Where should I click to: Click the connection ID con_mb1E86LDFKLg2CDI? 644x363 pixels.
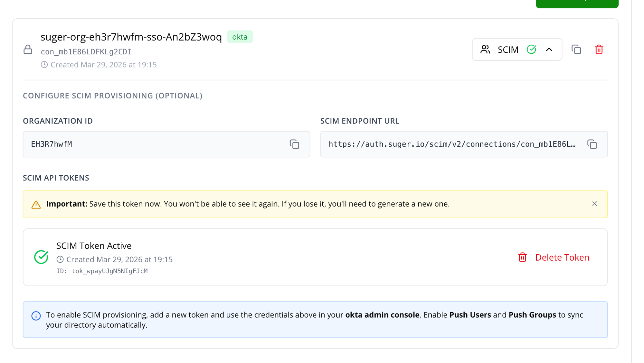86,52
